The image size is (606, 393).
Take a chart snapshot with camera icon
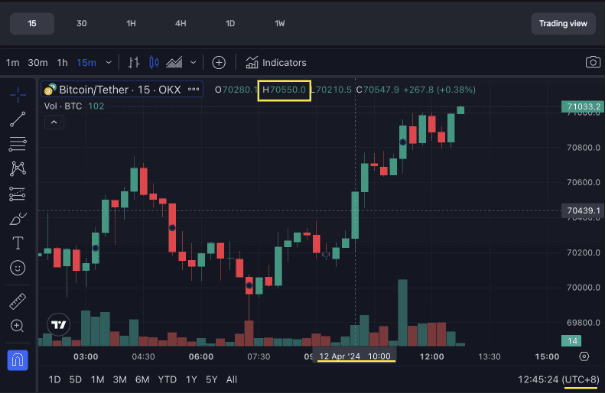point(593,62)
